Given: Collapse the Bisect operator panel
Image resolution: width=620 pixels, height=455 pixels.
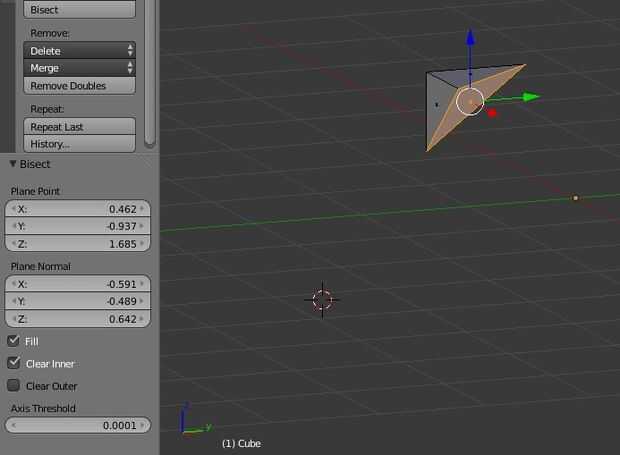Looking at the screenshot, I should [x=13, y=164].
